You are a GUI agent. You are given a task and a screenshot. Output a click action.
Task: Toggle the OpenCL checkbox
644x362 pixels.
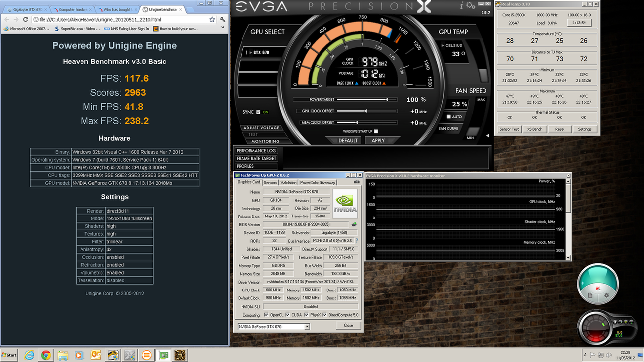point(266,315)
